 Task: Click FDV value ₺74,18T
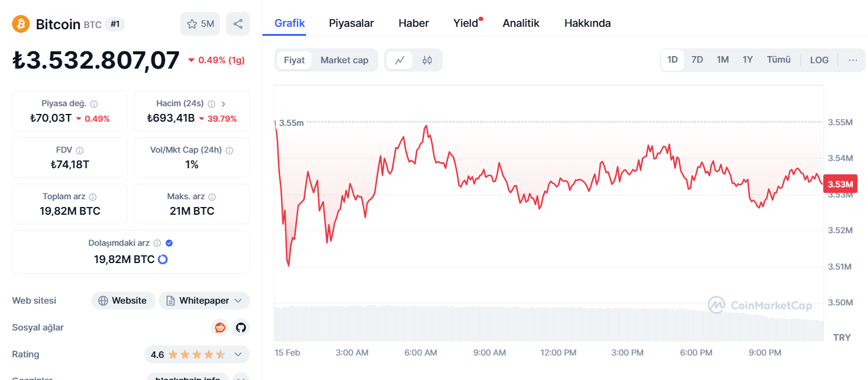70,165
